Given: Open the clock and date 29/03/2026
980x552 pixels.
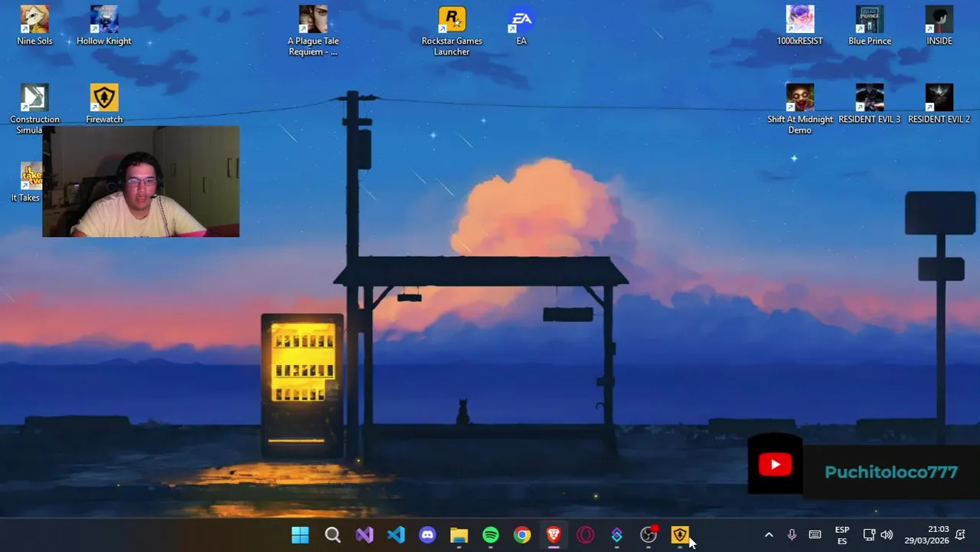Looking at the screenshot, I should pos(926,535).
